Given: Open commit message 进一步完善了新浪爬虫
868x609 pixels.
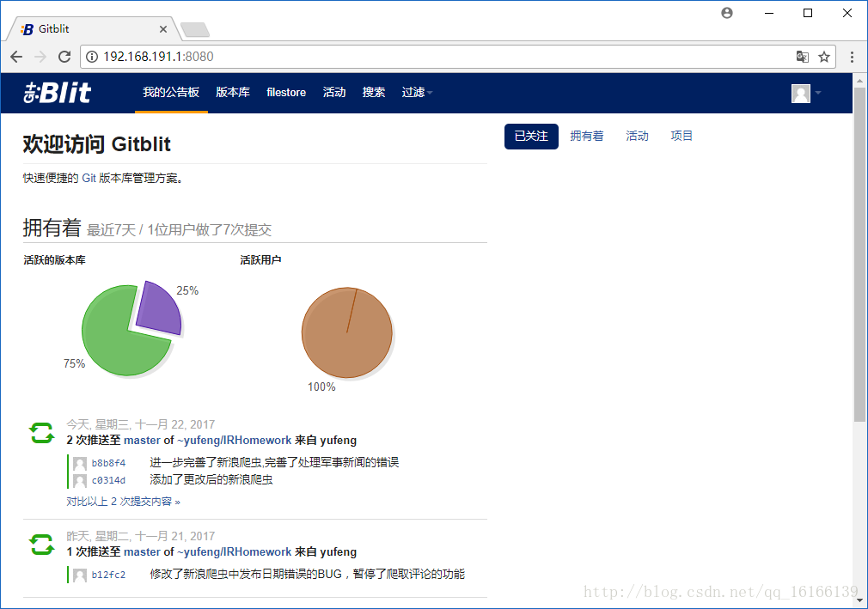Looking at the screenshot, I should [274, 462].
